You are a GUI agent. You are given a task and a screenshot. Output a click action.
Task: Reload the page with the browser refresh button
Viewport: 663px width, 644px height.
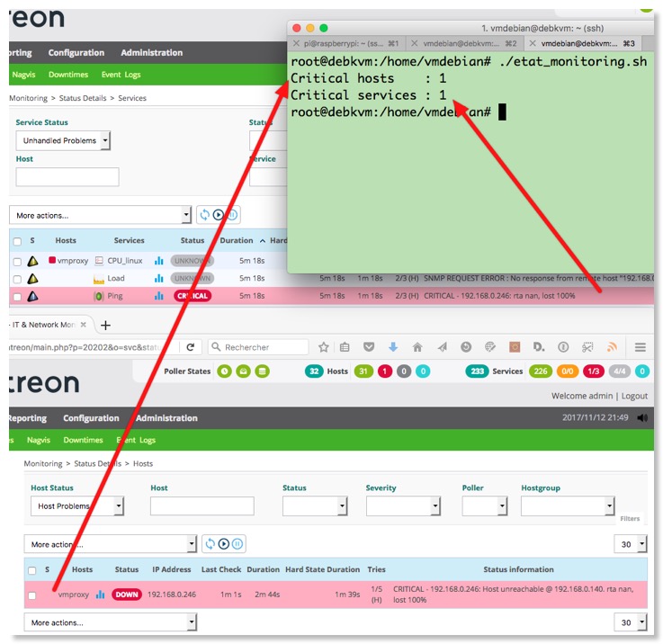191,347
